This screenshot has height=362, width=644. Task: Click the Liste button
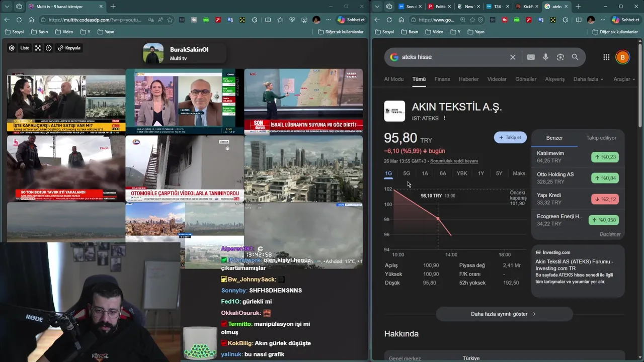(25, 48)
